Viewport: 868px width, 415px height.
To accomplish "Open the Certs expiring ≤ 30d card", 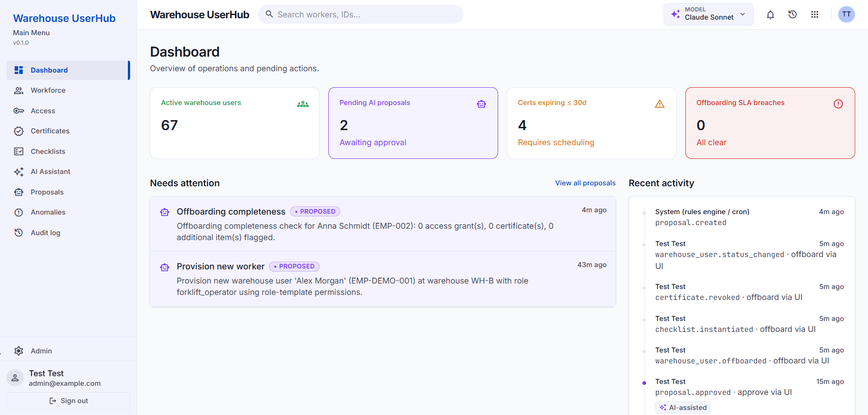I will [592, 123].
